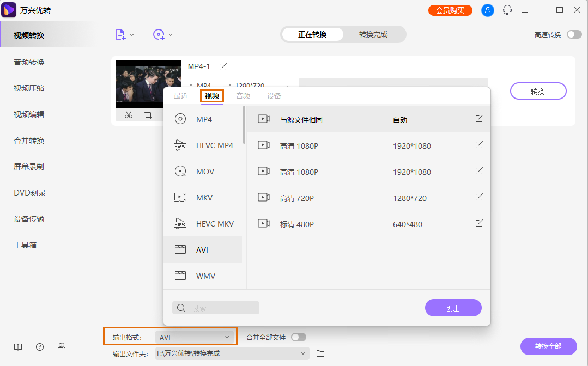Click the help question mark icon
The height and width of the screenshot is (366, 588).
[x=39, y=347]
